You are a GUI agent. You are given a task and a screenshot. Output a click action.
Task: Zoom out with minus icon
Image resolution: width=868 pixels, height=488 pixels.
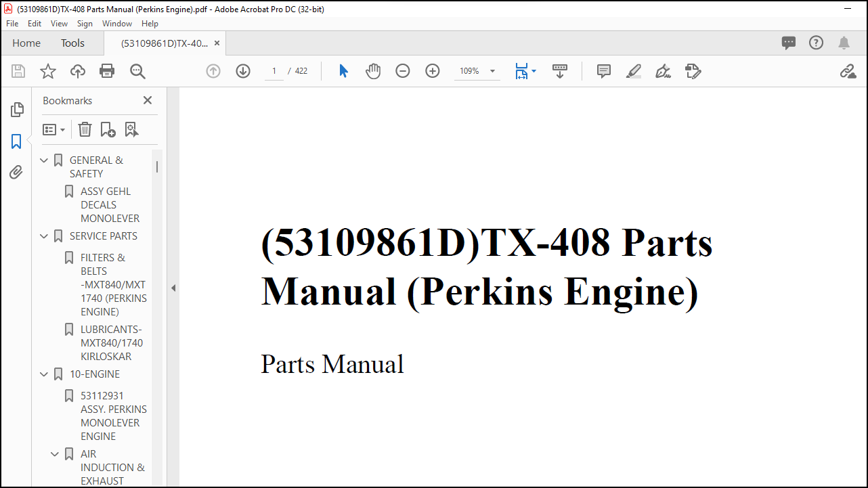click(x=403, y=71)
